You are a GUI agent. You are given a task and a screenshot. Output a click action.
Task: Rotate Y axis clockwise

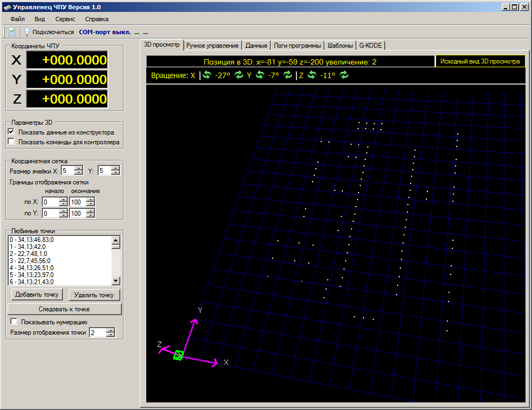coord(288,75)
